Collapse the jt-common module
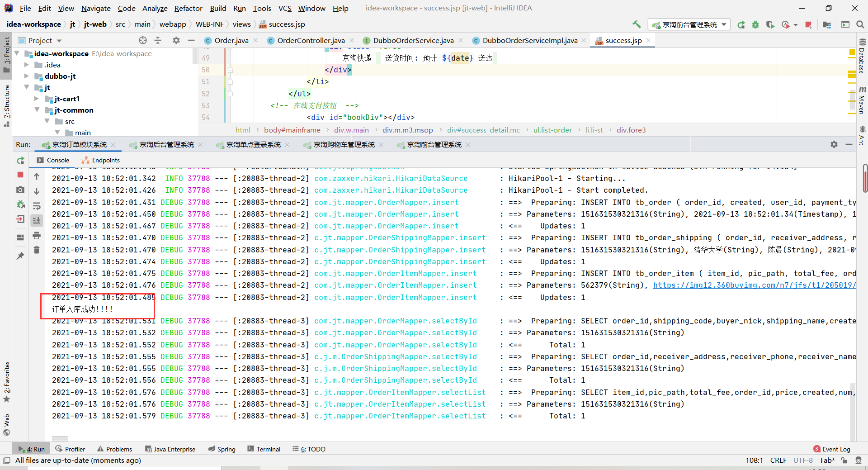868x470 pixels. point(37,110)
